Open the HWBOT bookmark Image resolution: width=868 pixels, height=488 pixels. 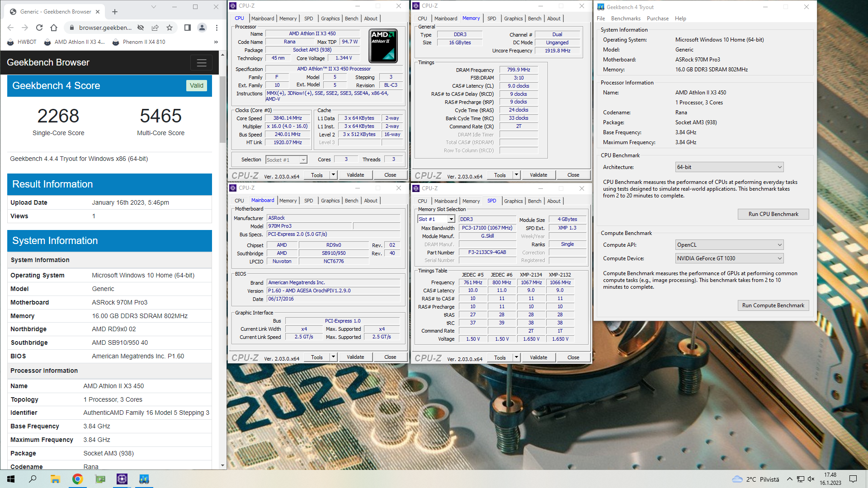click(22, 42)
